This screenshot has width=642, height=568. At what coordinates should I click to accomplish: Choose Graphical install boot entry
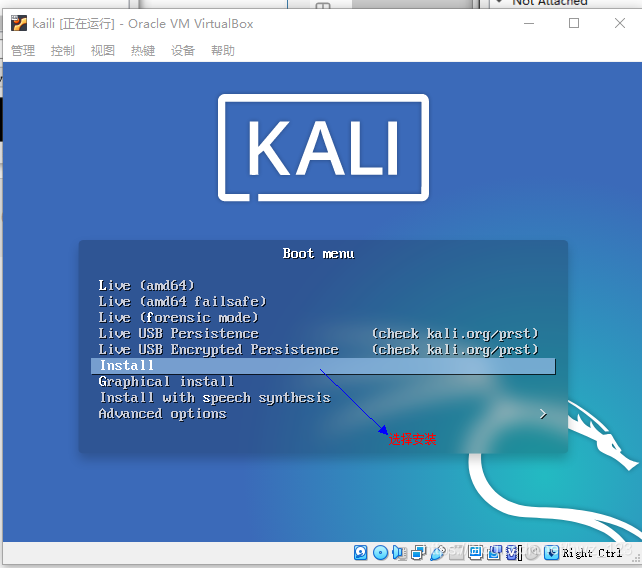[166, 382]
